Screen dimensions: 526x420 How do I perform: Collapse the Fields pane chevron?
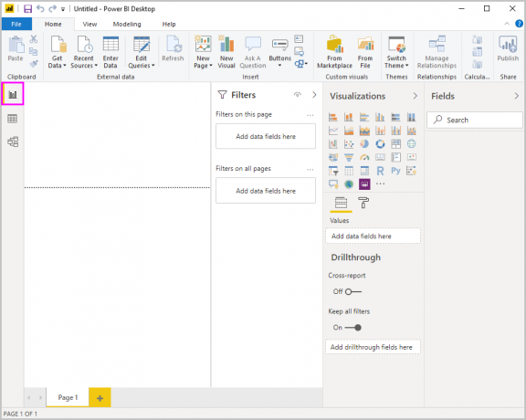point(516,96)
